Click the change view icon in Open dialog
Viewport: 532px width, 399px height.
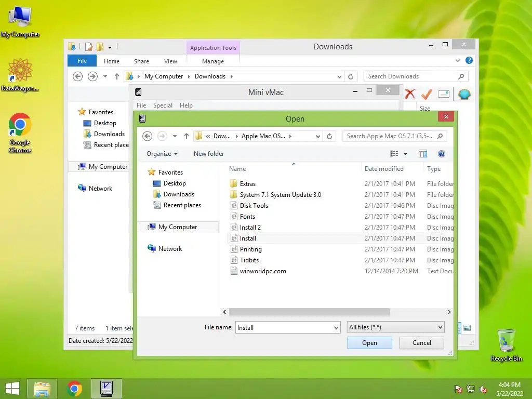point(394,154)
